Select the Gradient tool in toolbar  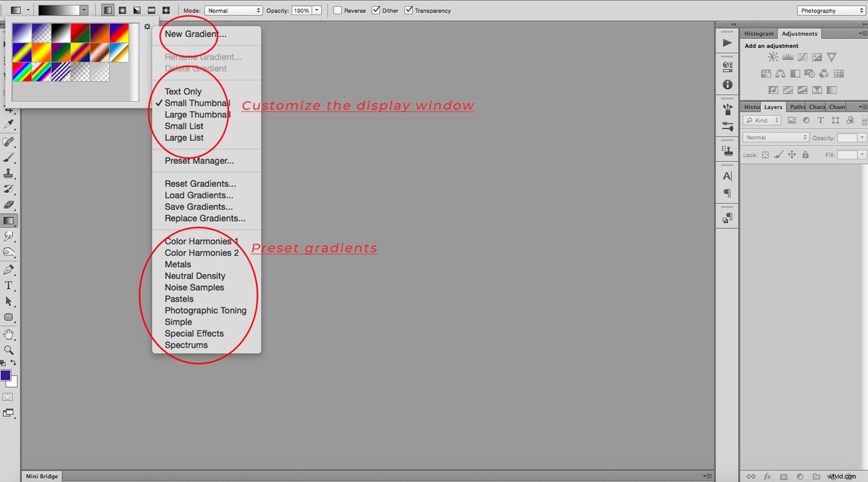tap(9, 220)
